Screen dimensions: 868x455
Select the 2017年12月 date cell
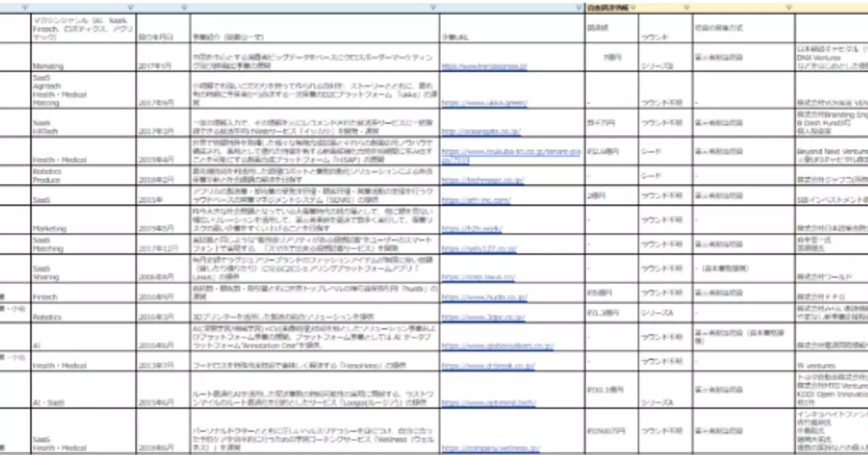click(x=163, y=244)
